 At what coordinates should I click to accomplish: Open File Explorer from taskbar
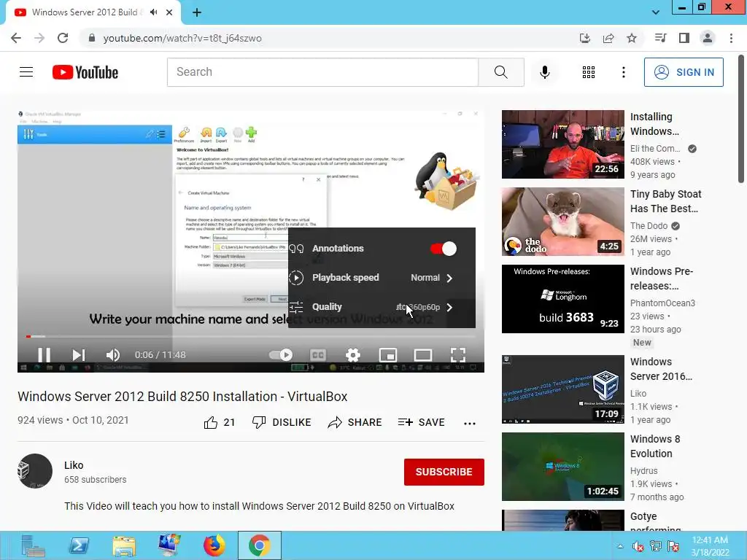click(x=124, y=545)
